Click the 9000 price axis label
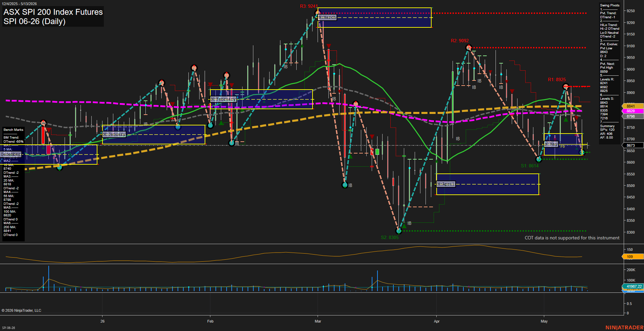 coord(630,69)
